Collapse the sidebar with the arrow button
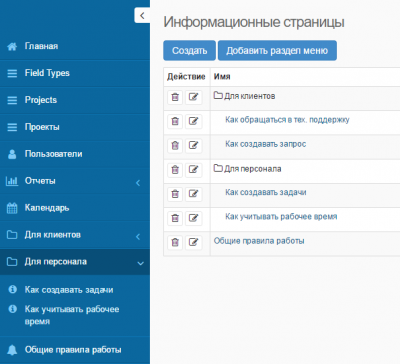The width and height of the screenshot is (400, 364). (142, 15)
